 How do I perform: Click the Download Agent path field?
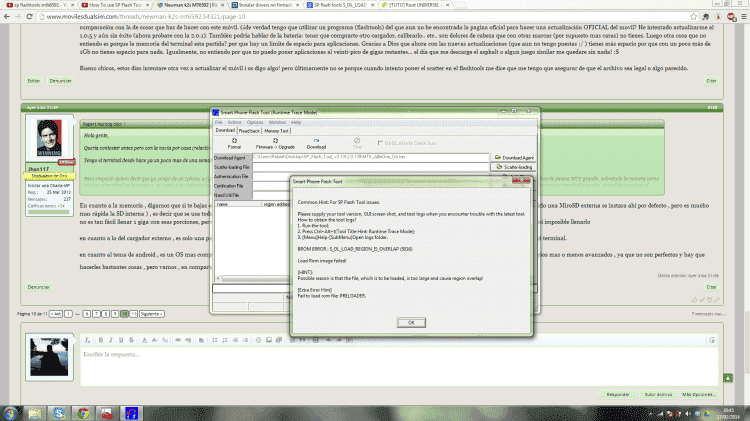370,157
